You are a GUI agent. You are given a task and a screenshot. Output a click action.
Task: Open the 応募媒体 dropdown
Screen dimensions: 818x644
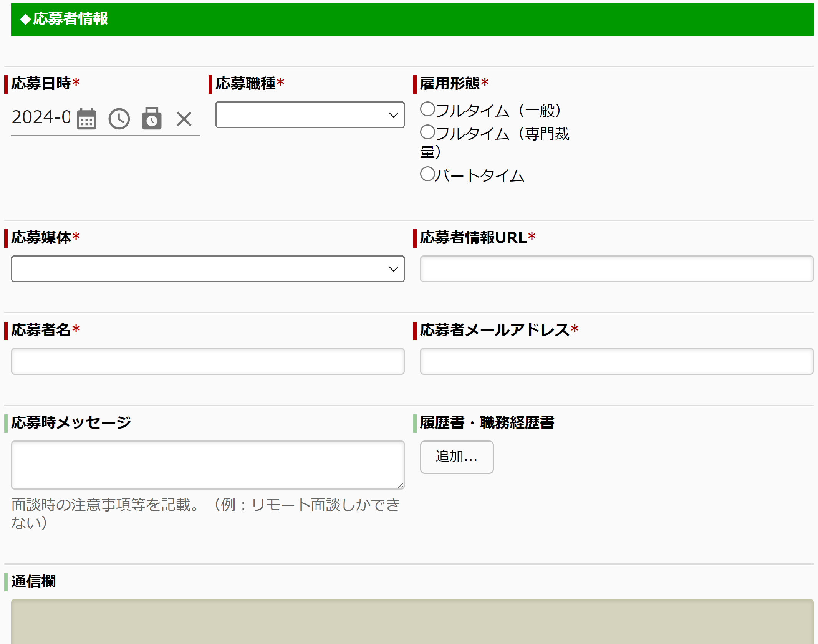207,269
